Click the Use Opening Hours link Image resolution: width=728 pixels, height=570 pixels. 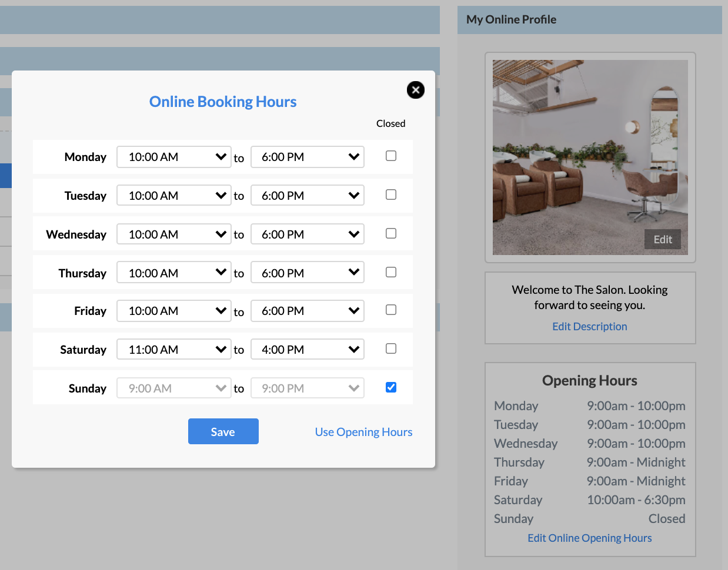click(x=363, y=432)
